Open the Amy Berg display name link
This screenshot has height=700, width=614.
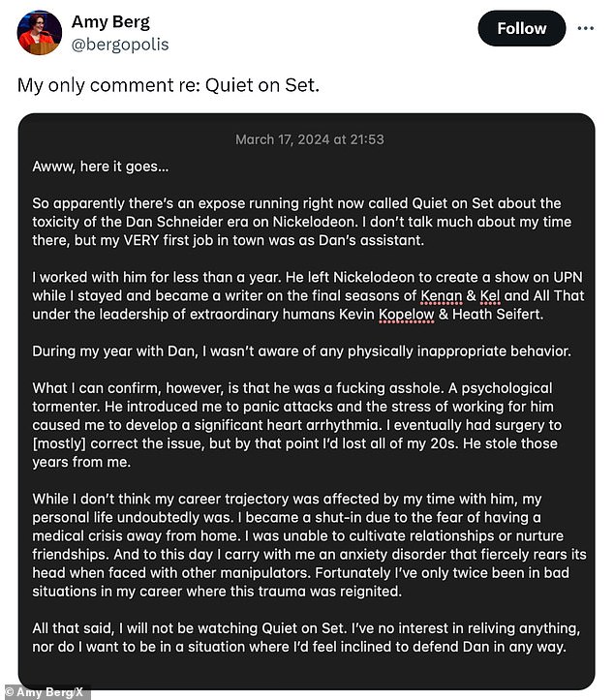point(110,21)
